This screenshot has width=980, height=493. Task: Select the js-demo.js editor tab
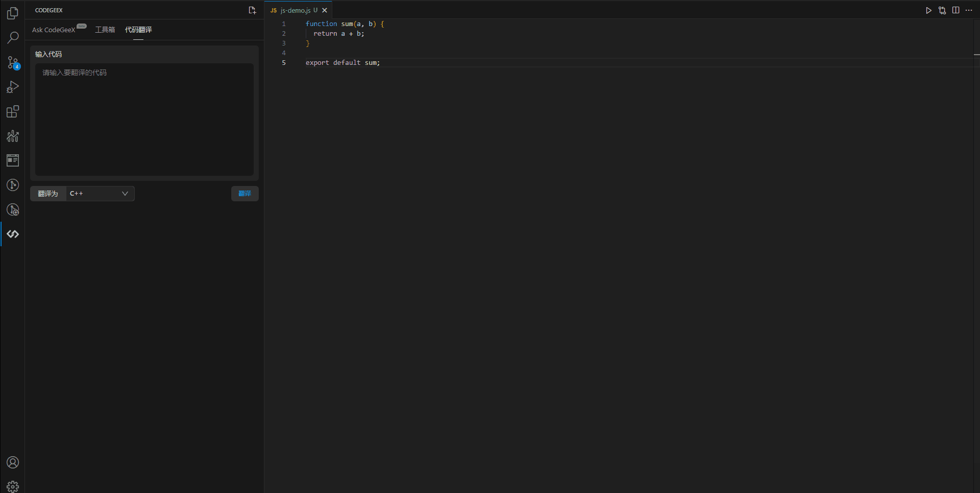298,10
